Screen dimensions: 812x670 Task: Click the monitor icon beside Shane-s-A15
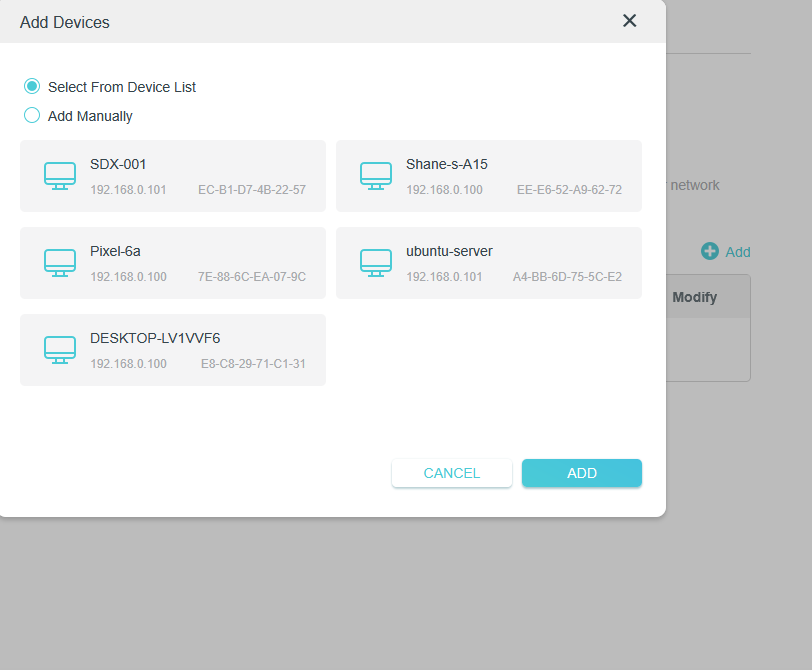click(x=376, y=176)
